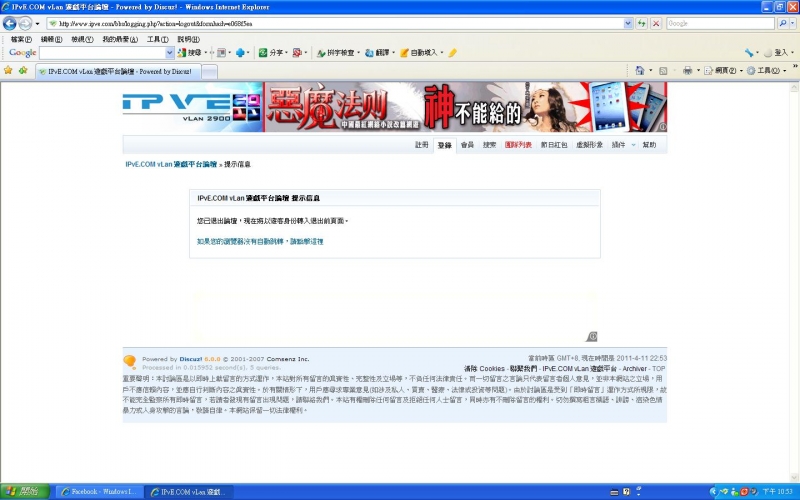Click the 登錄 login tab

pyautogui.click(x=444, y=145)
